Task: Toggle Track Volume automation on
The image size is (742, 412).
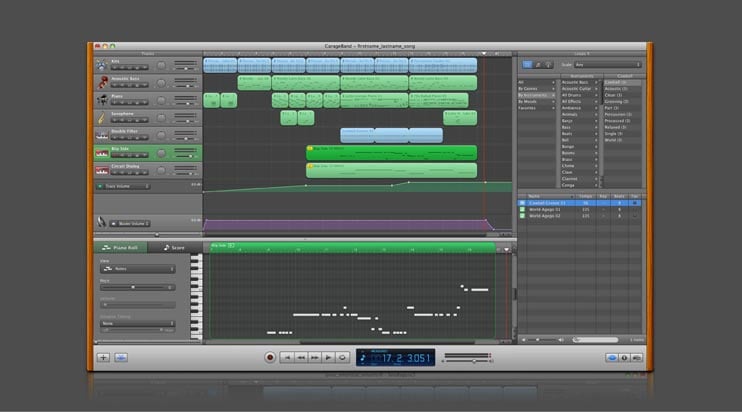Action: point(100,186)
